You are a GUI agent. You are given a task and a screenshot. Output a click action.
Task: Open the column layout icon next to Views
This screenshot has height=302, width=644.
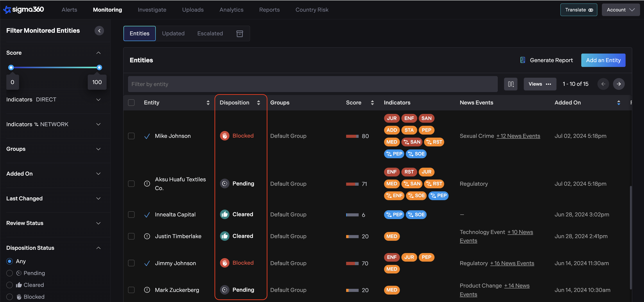coord(510,84)
